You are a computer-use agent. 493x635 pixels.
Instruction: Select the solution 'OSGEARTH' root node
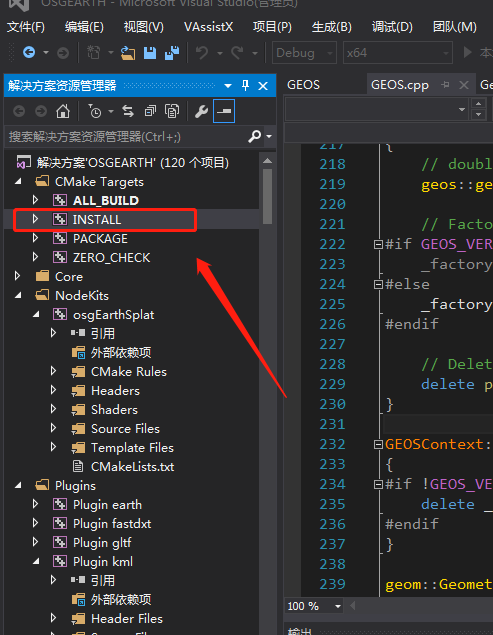pyautogui.click(x=132, y=163)
